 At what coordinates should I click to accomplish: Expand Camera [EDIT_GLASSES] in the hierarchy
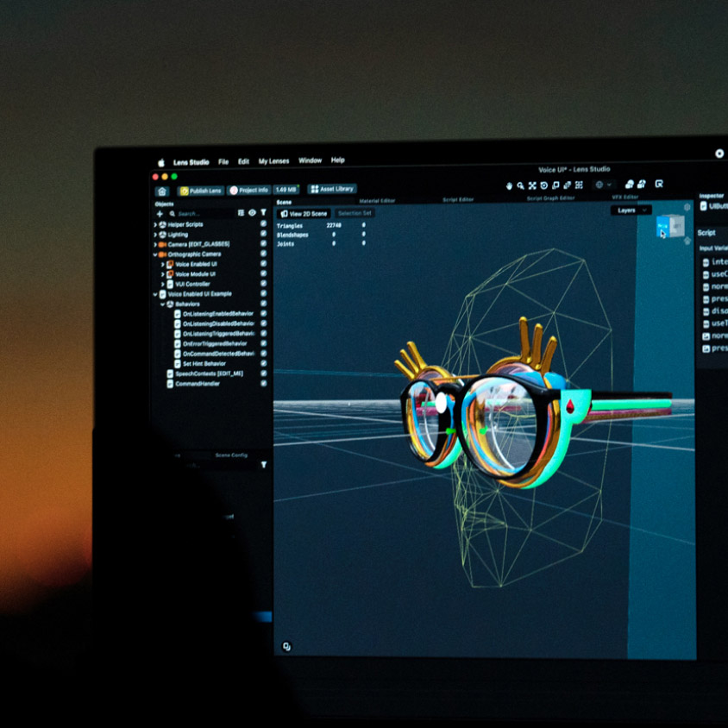(x=155, y=245)
